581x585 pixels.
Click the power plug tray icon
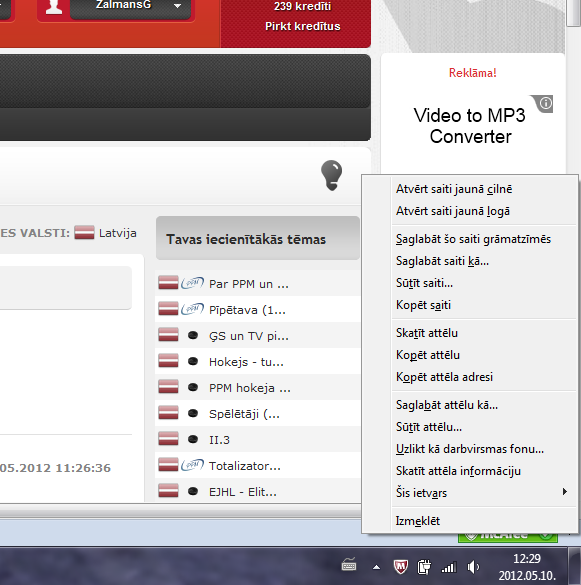coord(424,567)
